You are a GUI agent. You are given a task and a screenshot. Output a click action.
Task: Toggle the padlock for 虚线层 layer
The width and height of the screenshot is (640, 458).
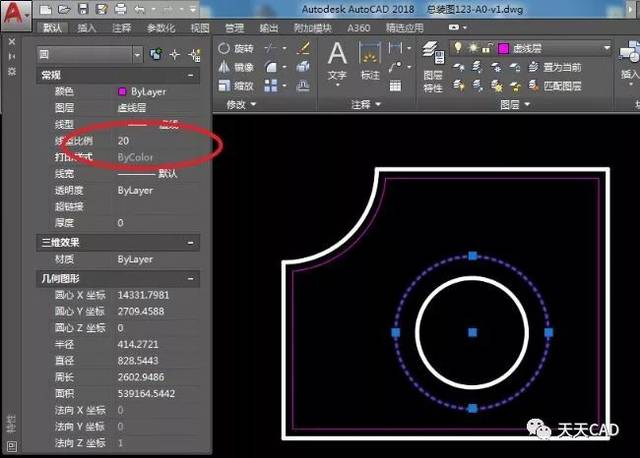coord(487,48)
